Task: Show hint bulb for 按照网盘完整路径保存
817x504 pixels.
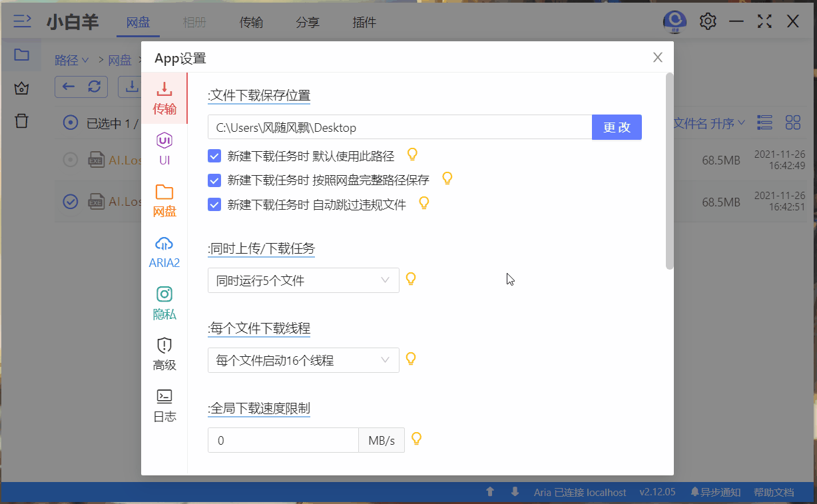Action: 447,178
